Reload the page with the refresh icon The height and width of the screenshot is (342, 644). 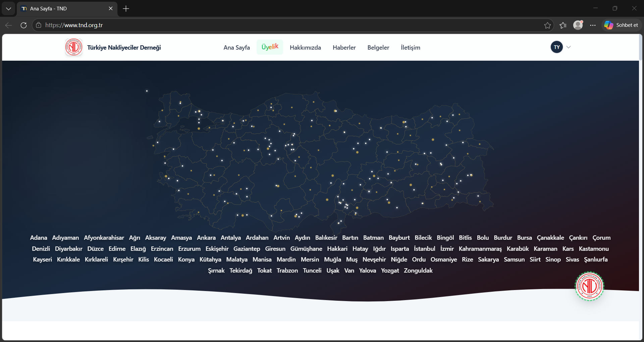click(x=23, y=25)
